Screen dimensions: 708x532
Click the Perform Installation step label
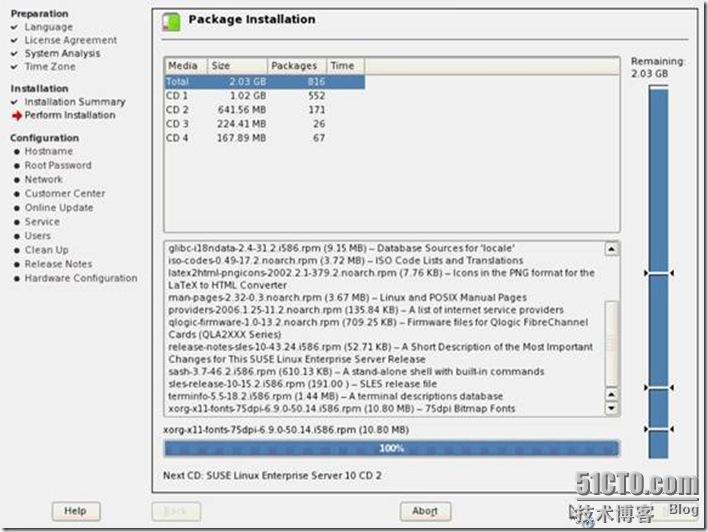pyautogui.click(x=70, y=115)
